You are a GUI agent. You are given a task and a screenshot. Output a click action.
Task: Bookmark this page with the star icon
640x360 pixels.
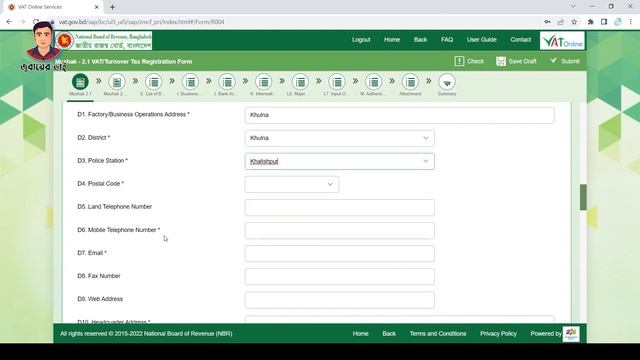click(x=574, y=22)
